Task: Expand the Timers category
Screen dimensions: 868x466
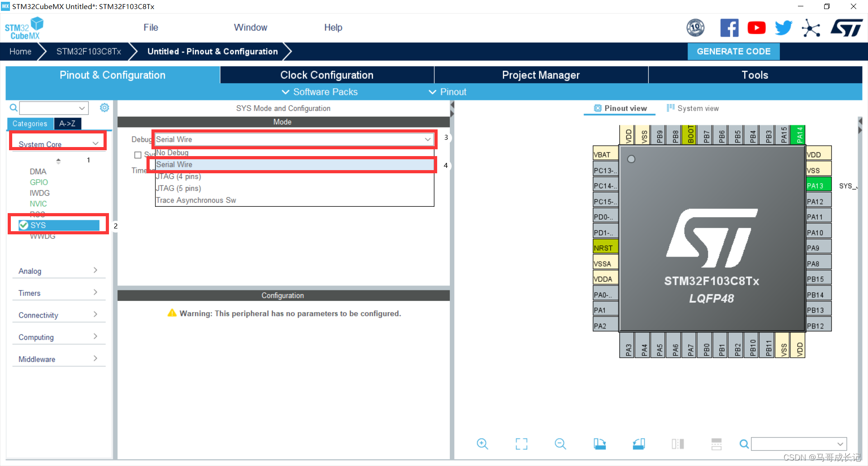Action: pos(59,293)
